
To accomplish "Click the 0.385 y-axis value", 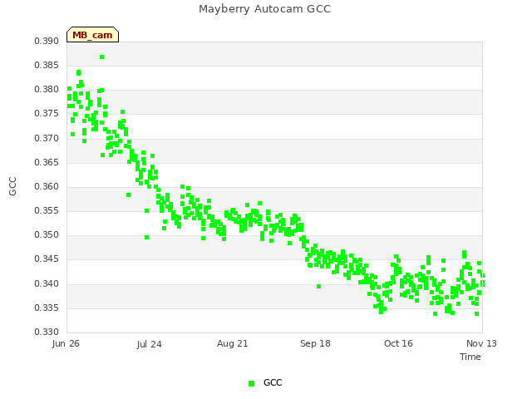I will coord(47,65).
